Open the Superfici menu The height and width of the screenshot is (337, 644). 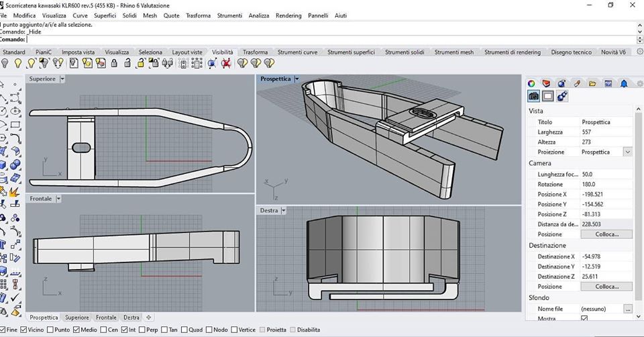[x=105, y=15]
